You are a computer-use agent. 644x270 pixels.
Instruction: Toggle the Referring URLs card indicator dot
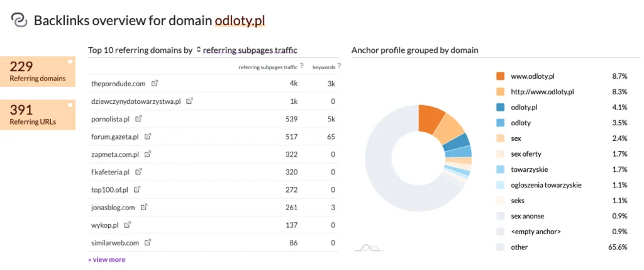70,105
